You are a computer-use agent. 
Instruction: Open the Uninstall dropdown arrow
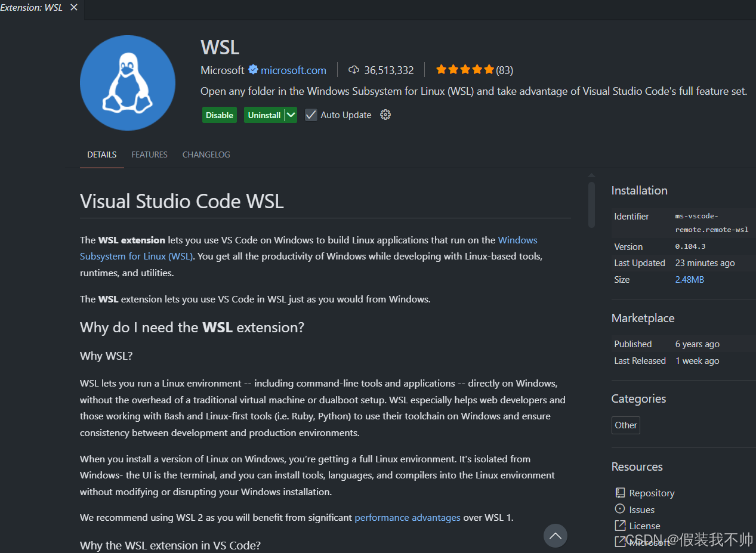291,115
